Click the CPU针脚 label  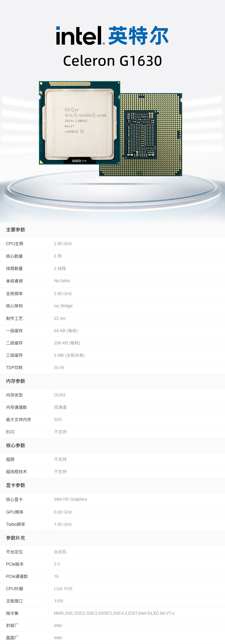click(x=15, y=589)
